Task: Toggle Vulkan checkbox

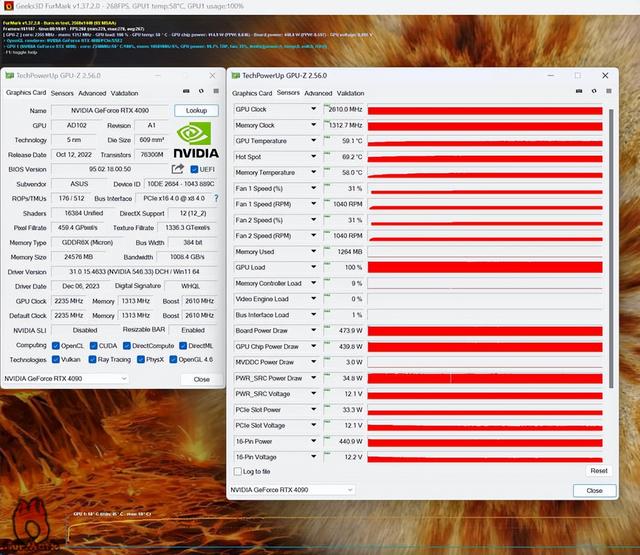Action: coord(56,360)
